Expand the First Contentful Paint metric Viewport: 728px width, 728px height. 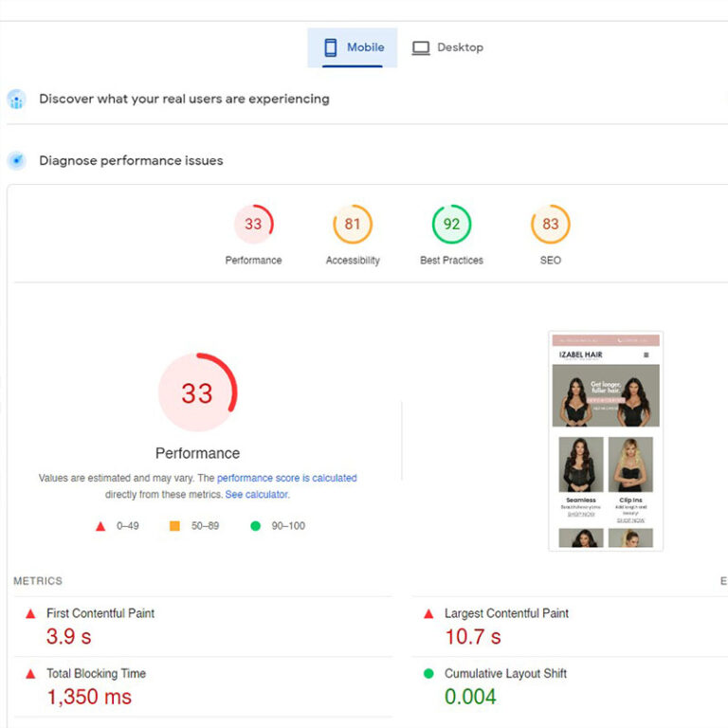point(100,613)
